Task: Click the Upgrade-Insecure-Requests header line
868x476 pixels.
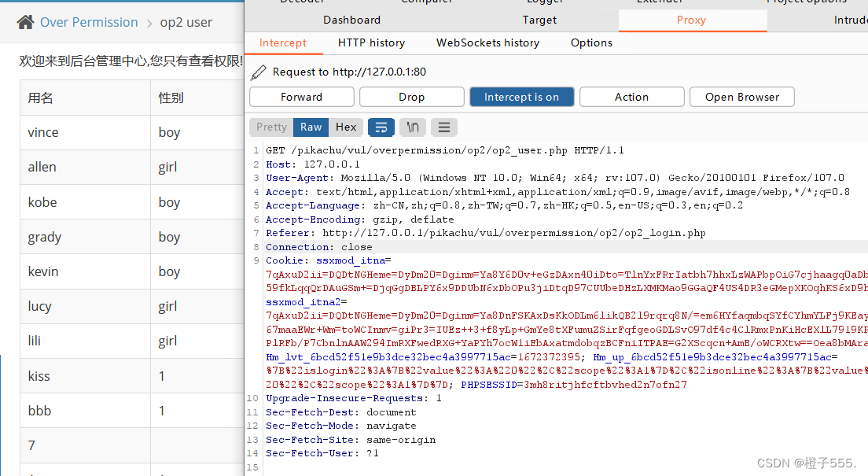Action: click(354, 398)
